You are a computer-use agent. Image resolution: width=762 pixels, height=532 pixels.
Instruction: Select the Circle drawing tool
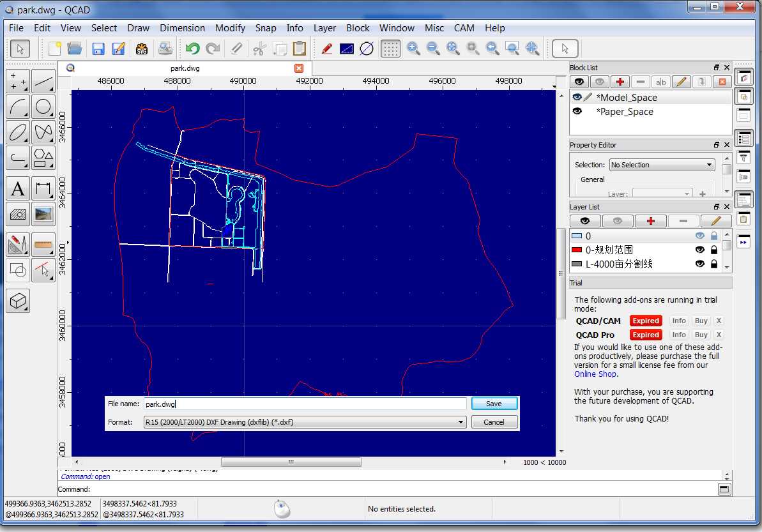pyautogui.click(x=43, y=107)
